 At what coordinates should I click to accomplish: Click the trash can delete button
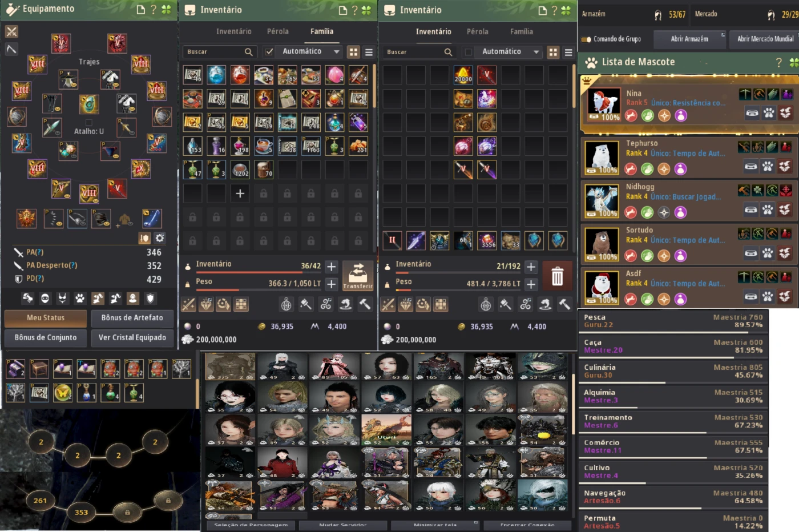tap(557, 277)
